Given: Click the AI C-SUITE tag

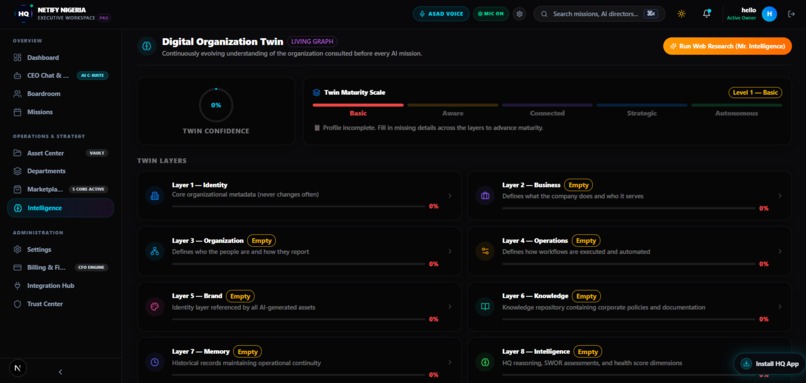Looking at the screenshot, I should coord(93,76).
